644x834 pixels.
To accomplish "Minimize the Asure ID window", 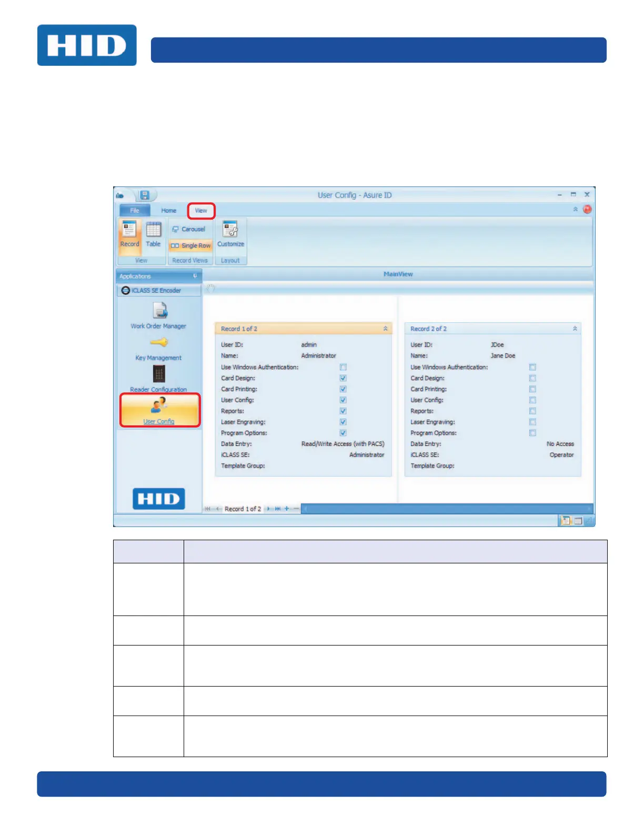I will point(560,195).
